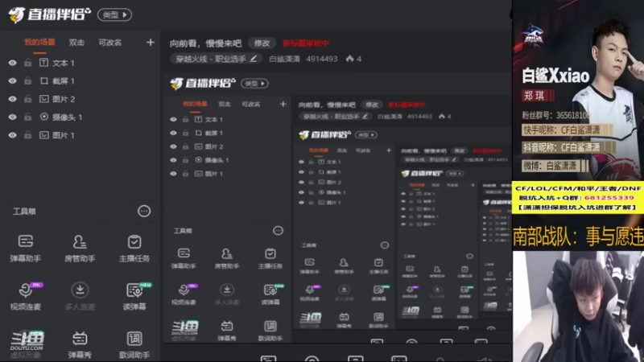Viewport: 644px width, 362px height.
Task: Open the 工具箱 more options button
Action: point(144,211)
